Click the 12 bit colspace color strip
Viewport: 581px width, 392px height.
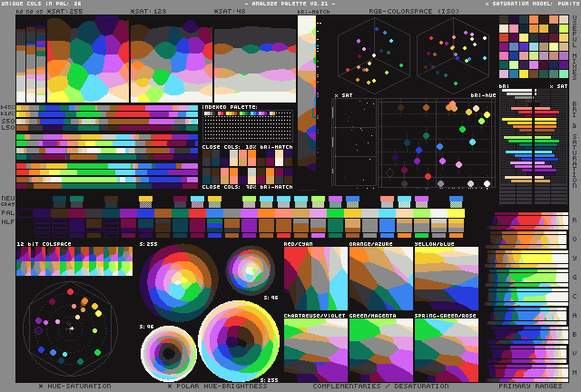[x=74, y=261]
